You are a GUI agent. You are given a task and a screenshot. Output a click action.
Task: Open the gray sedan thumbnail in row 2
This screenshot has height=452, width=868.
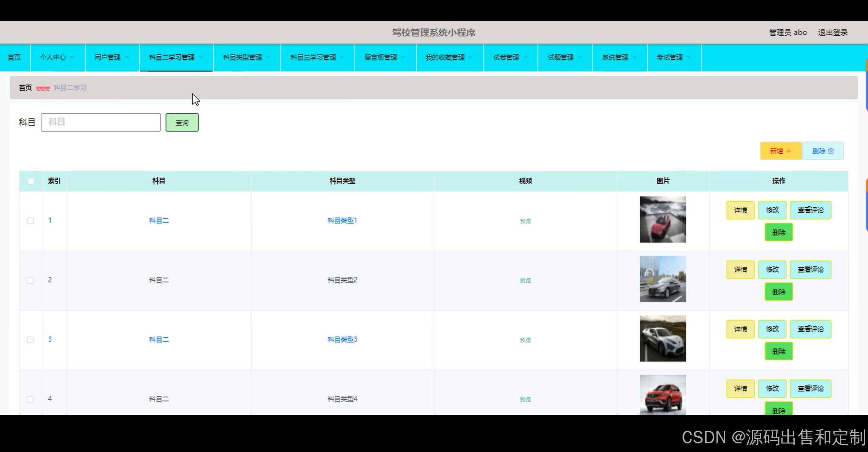tap(663, 279)
